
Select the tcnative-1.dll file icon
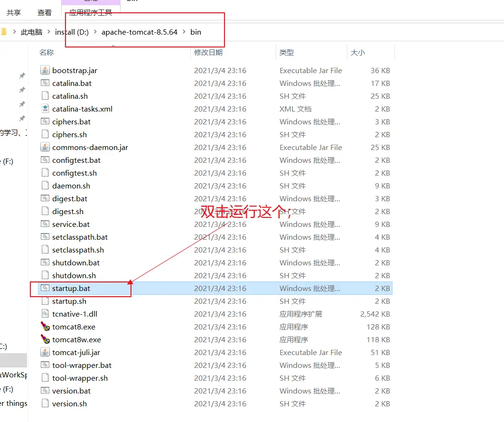pos(45,314)
